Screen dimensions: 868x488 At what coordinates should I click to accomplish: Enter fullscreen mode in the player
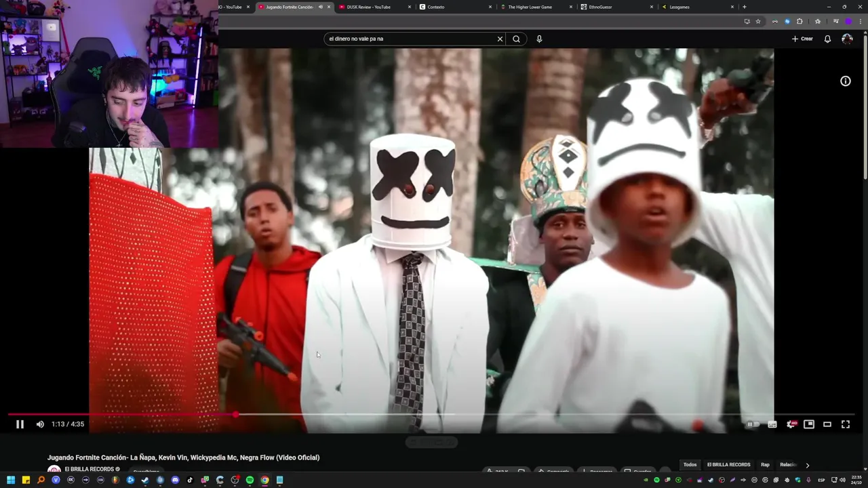point(846,424)
